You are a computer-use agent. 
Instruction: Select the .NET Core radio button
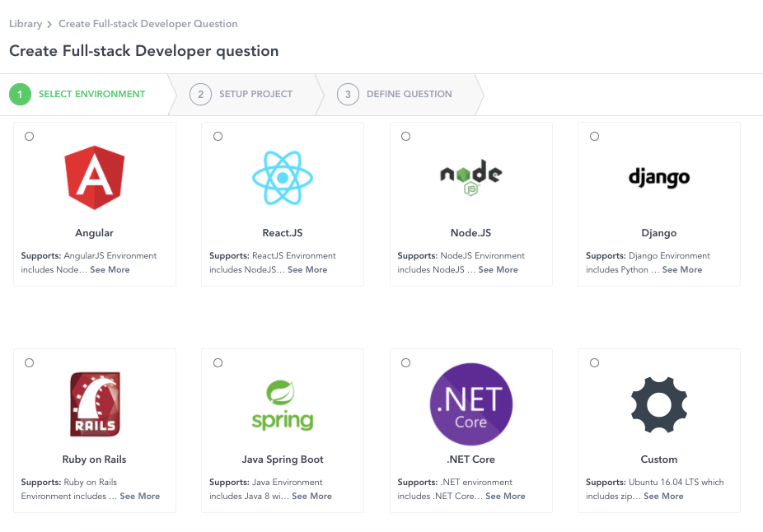tap(406, 363)
